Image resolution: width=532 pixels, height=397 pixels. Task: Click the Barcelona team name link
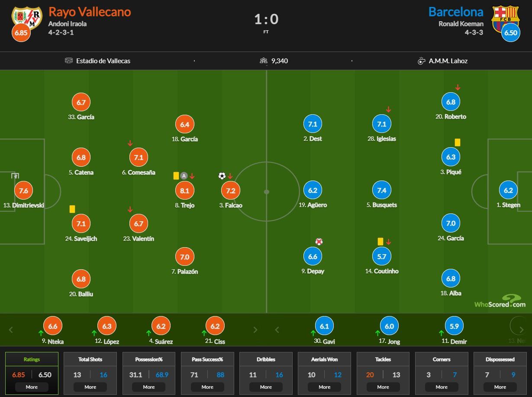456,12
